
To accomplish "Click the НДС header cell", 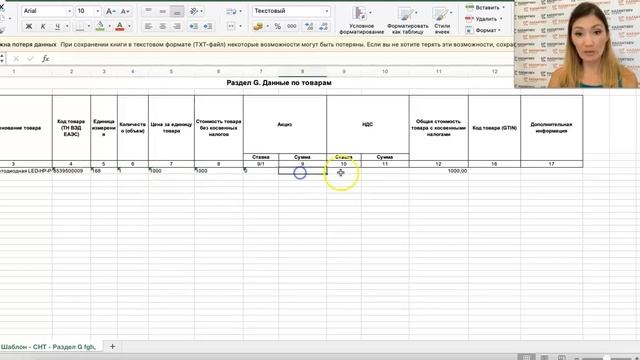I will [368, 124].
